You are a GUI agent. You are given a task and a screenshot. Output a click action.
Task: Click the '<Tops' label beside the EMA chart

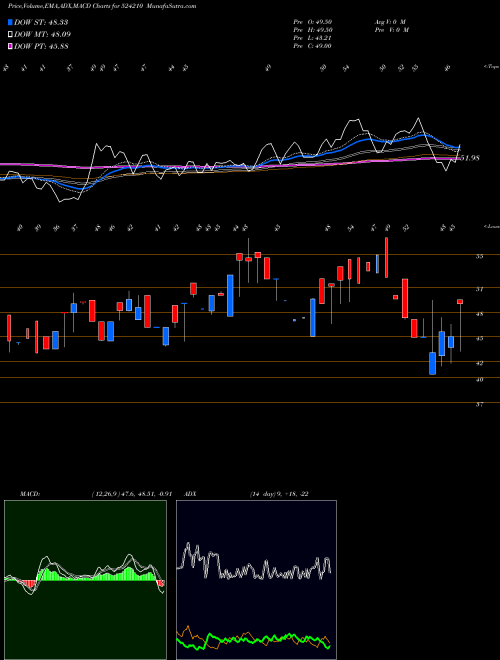(492, 67)
